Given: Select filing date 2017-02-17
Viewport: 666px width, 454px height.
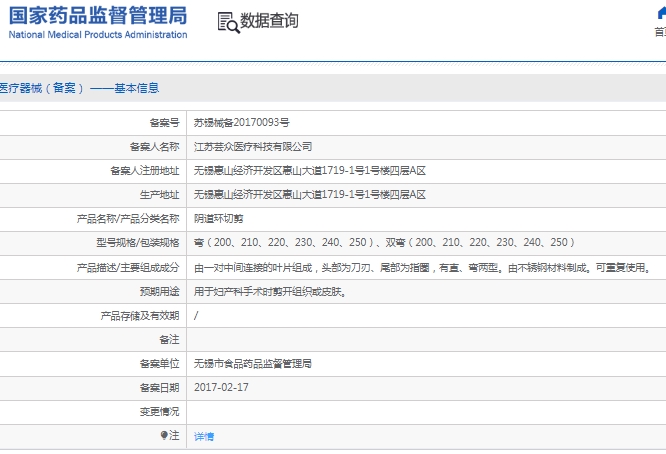Looking at the screenshot, I should 221,387.
